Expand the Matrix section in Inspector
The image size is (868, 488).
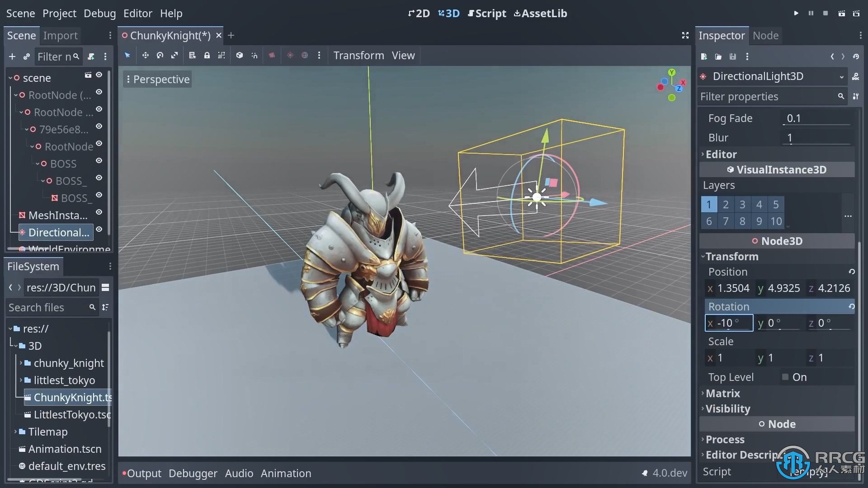coord(722,393)
